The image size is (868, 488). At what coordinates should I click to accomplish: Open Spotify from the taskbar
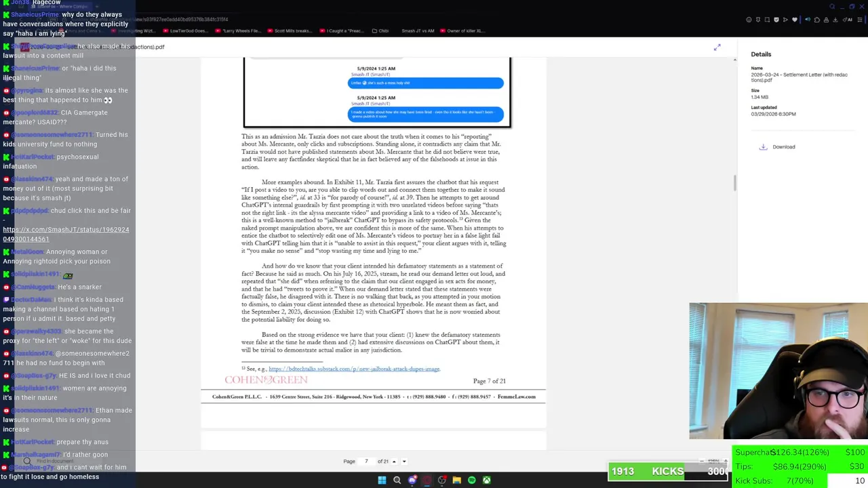(x=472, y=480)
